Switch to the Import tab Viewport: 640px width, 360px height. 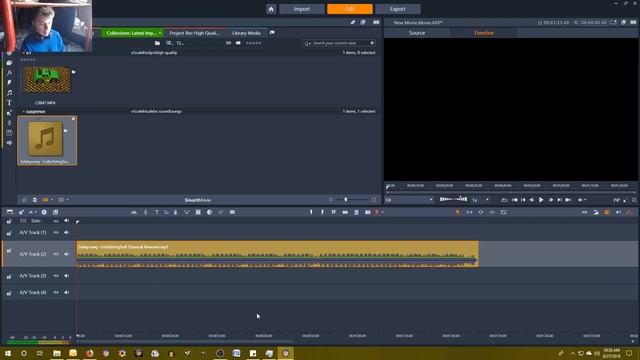[x=302, y=9]
